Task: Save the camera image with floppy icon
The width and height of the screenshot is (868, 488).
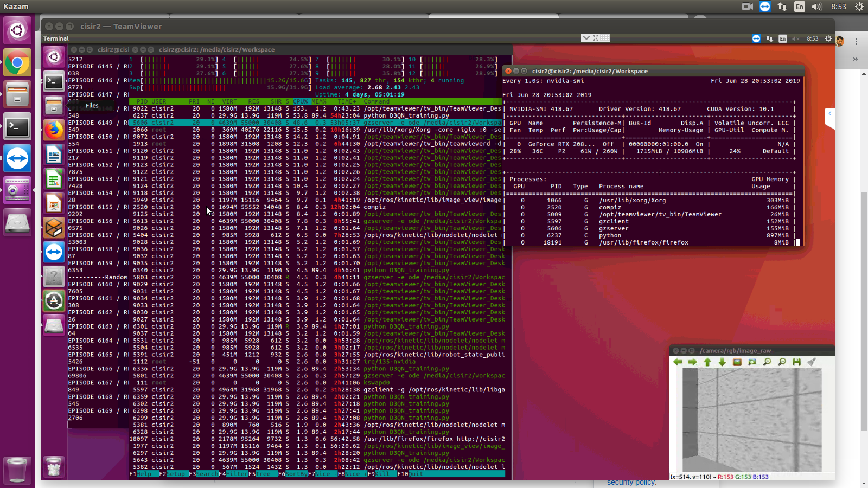Action: pos(796,362)
